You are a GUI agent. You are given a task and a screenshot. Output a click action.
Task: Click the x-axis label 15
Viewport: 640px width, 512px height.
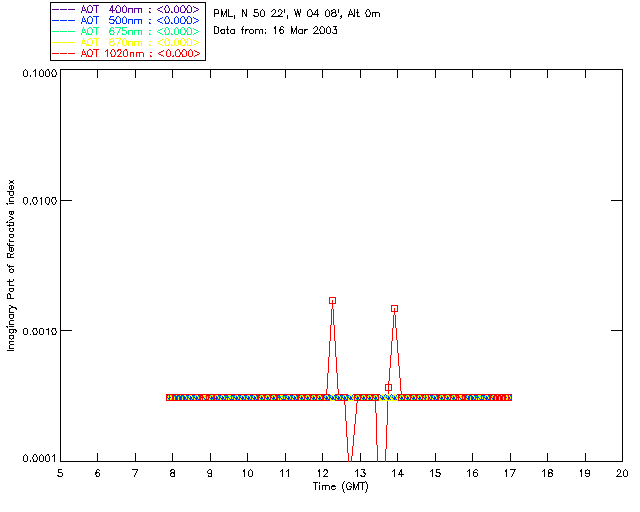pyautogui.click(x=435, y=473)
